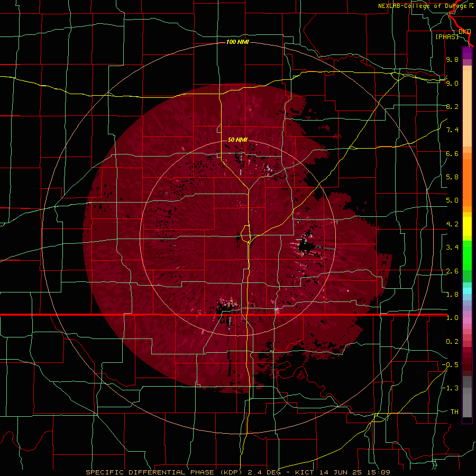
Task: Click the DKD label above the color bar
Action: tap(465, 31)
